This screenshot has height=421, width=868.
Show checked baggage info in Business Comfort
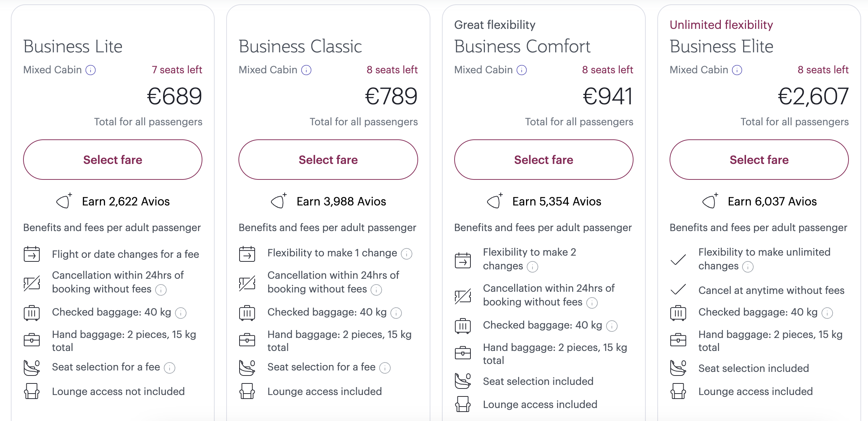click(x=612, y=326)
